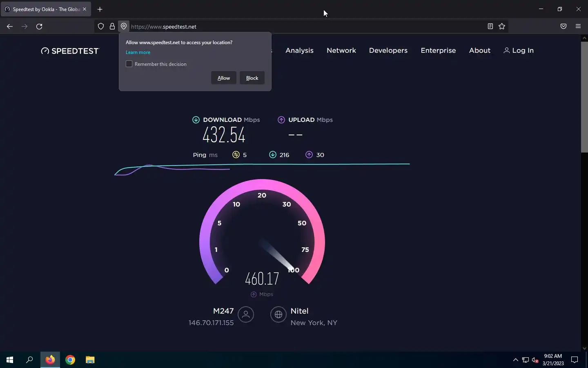The width and height of the screenshot is (588, 368).
Task: Click the Speedtest logo
Action: click(70, 51)
